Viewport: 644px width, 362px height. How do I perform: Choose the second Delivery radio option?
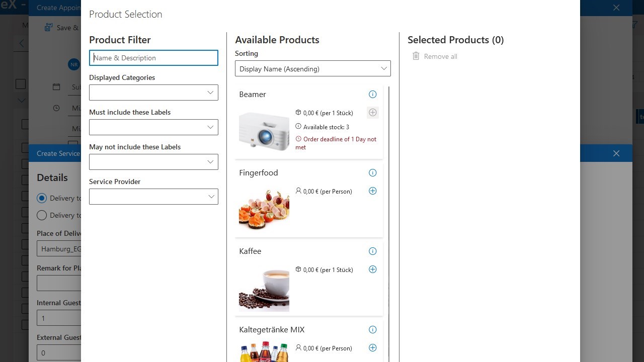(x=42, y=215)
